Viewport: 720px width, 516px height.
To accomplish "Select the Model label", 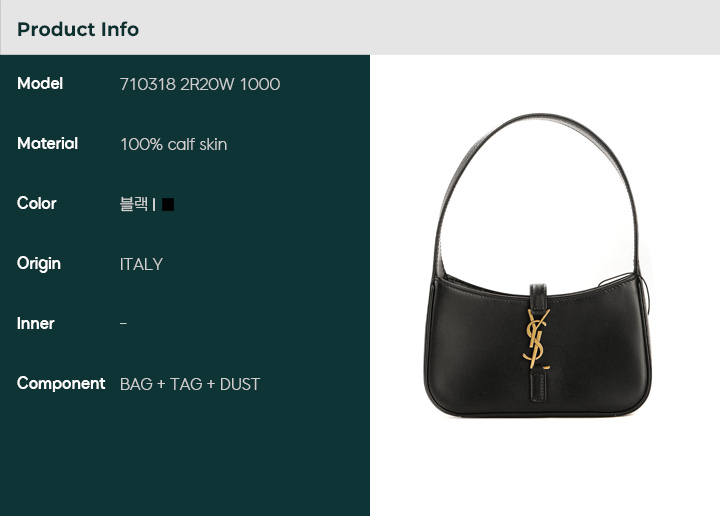I will 40,84.
